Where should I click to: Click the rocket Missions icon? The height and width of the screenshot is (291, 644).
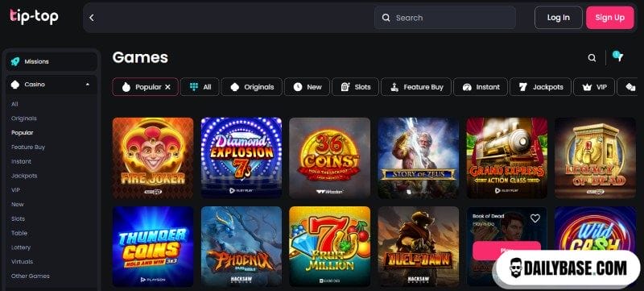point(15,61)
